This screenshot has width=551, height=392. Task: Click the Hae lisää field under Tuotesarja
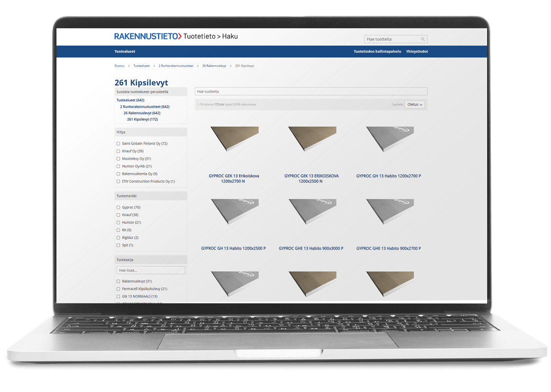pos(151,270)
